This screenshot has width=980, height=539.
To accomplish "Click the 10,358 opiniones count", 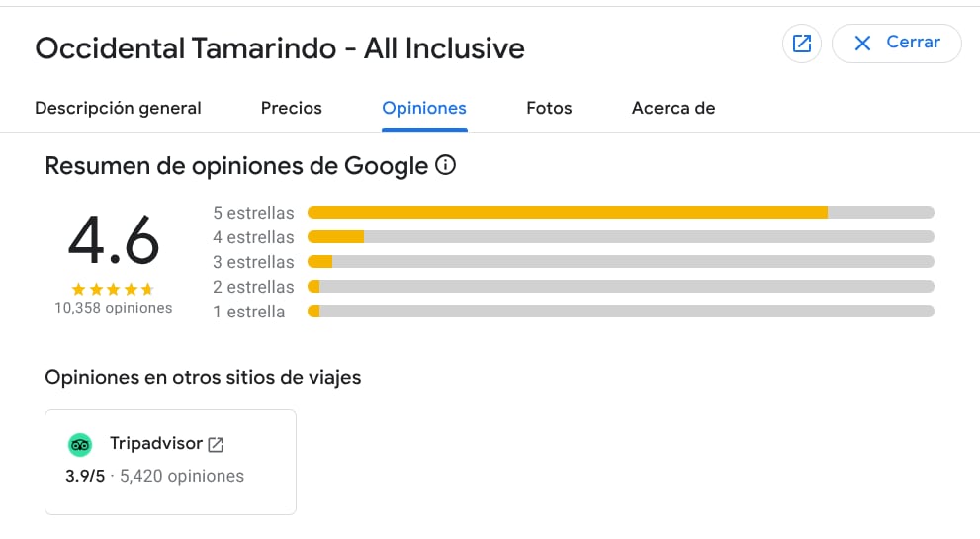I will (x=113, y=308).
